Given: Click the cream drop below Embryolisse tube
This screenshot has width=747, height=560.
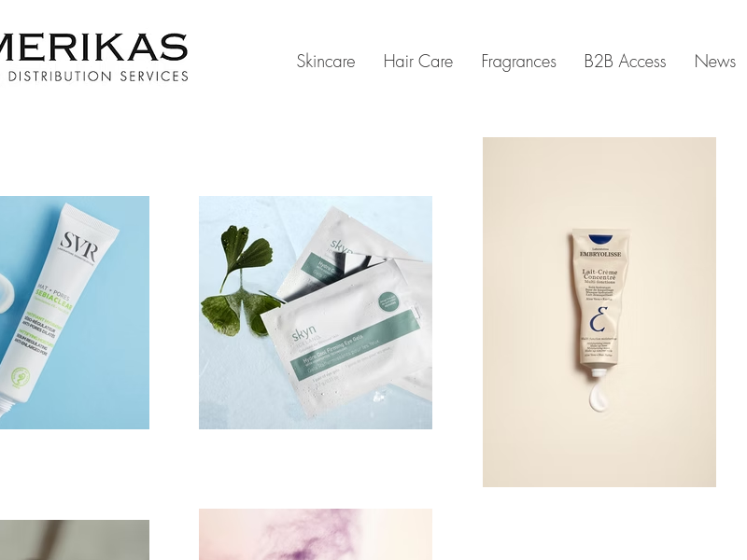Looking at the screenshot, I should coord(599,398).
